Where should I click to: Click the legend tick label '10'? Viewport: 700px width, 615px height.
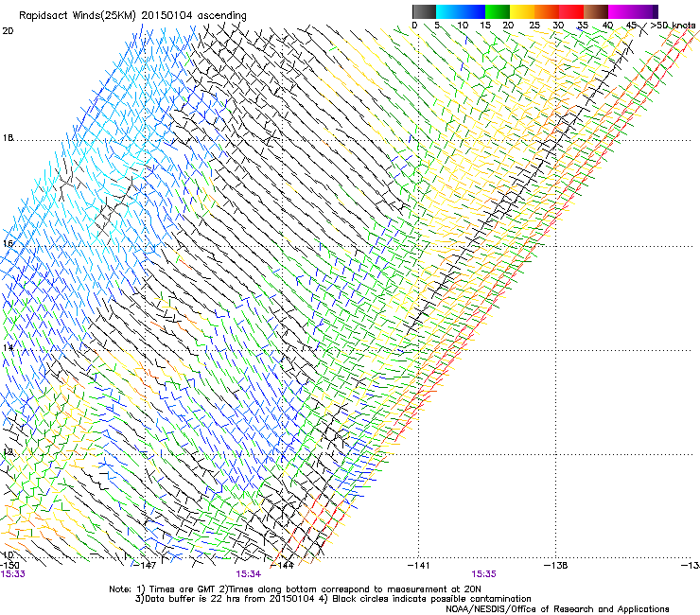463,26
